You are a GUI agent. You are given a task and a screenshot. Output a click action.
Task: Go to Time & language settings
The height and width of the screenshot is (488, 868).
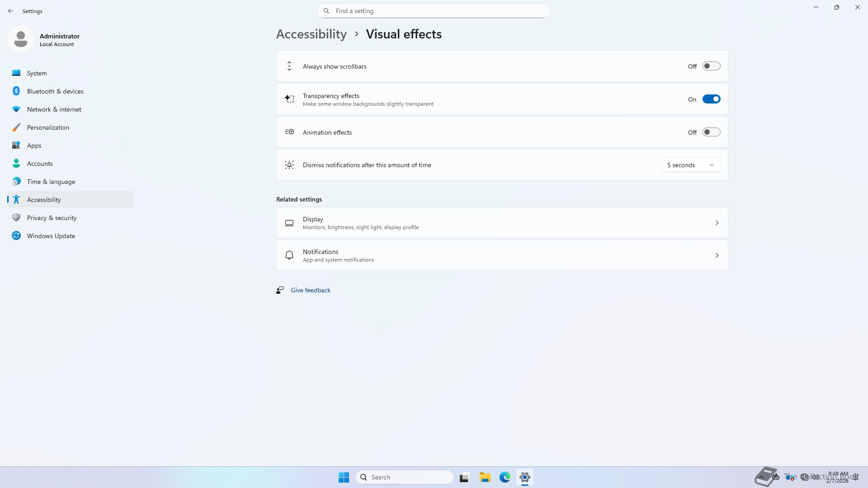(x=51, y=182)
